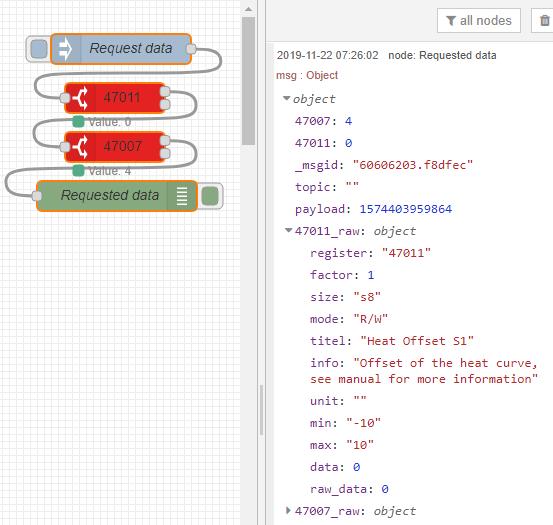The width and height of the screenshot is (553, 525).
Task: Collapse the 47011_raw object
Action: click(x=288, y=231)
